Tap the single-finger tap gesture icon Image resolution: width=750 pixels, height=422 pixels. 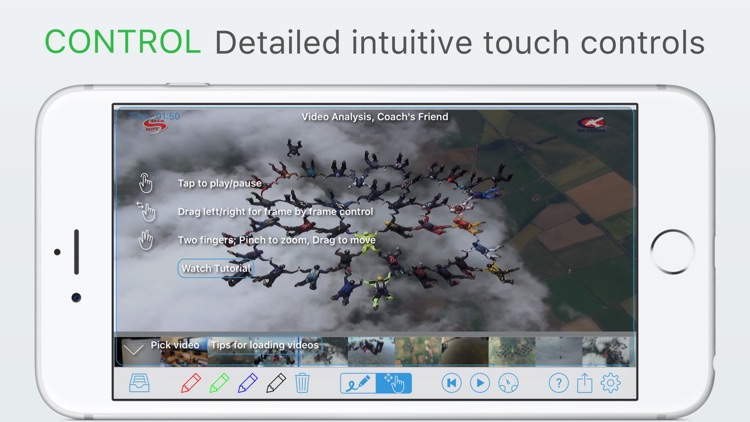pyautogui.click(x=145, y=183)
